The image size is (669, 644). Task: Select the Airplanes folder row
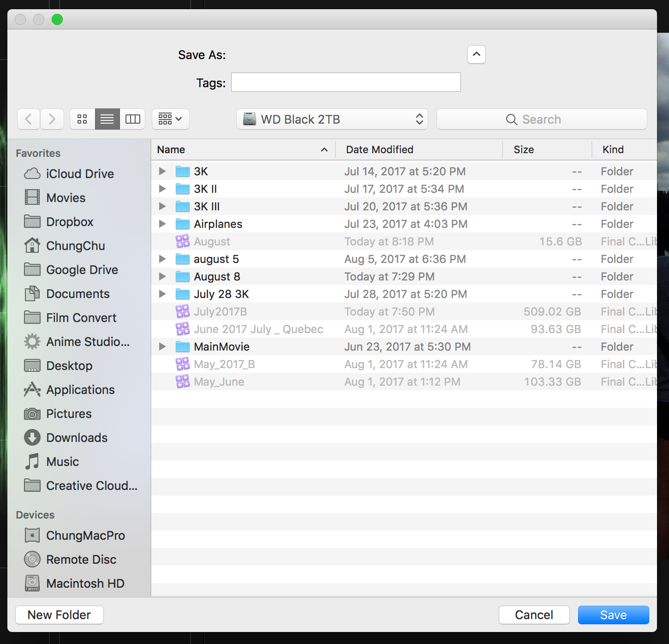(x=404, y=224)
